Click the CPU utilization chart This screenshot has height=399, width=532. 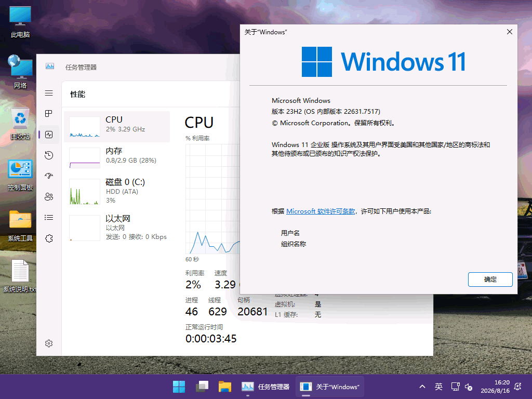click(212, 199)
